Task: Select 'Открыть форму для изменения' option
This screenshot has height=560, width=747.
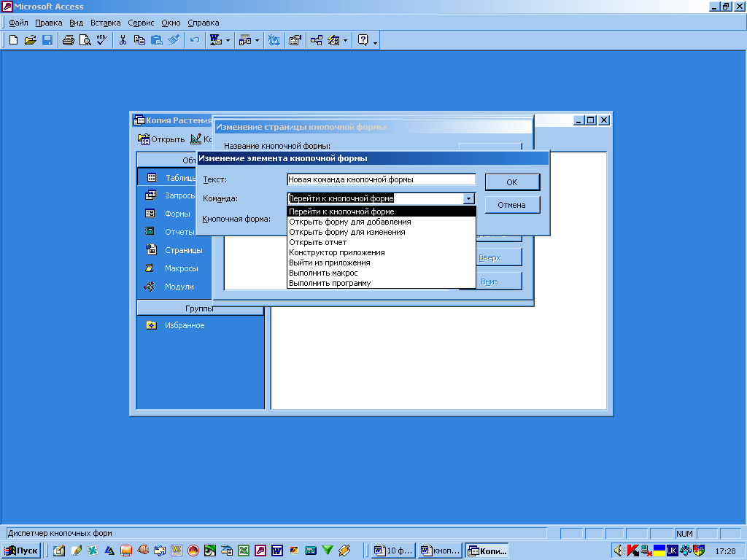Action: click(x=382, y=232)
